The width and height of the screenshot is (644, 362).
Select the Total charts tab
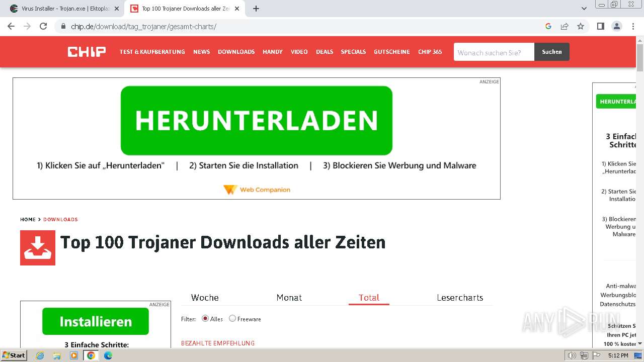click(369, 298)
